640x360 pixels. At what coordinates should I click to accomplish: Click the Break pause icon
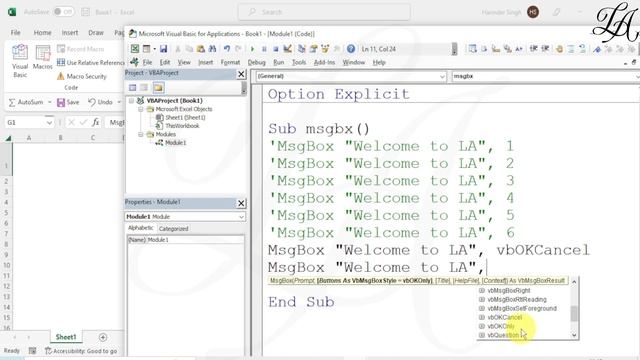264,49
